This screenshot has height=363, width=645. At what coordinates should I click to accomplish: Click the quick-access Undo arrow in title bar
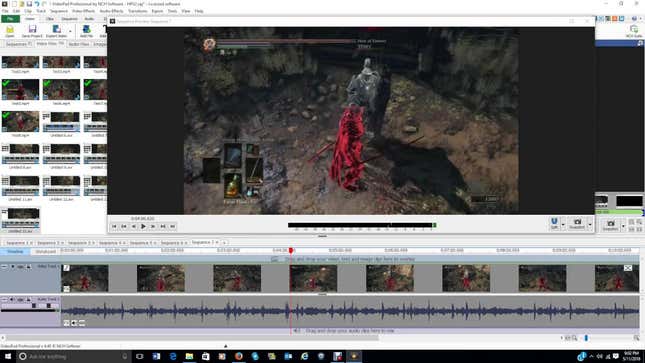coord(37,4)
